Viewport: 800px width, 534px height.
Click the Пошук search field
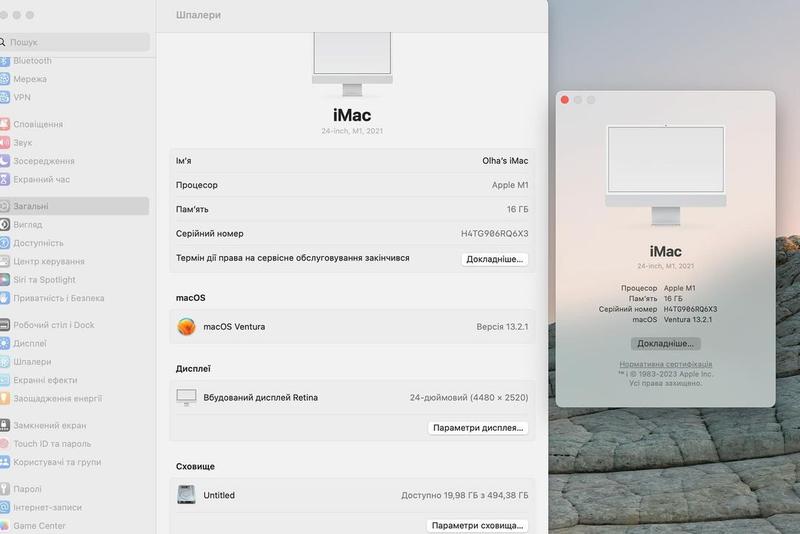pos(78,43)
